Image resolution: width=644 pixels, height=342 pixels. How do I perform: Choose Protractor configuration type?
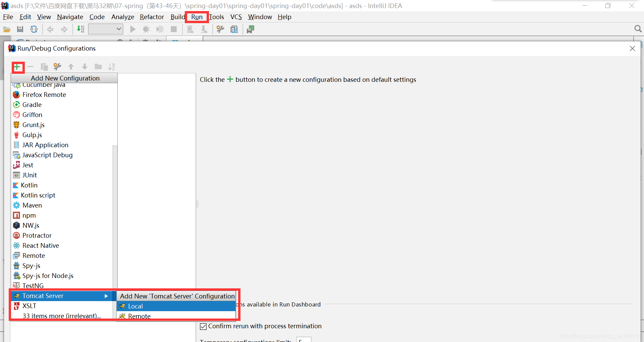(62, 235)
